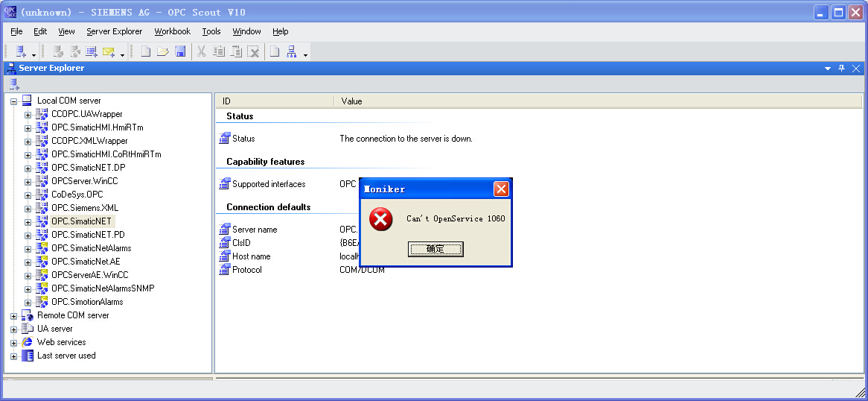
Task: Click the Server name property icon
Action: click(224, 230)
